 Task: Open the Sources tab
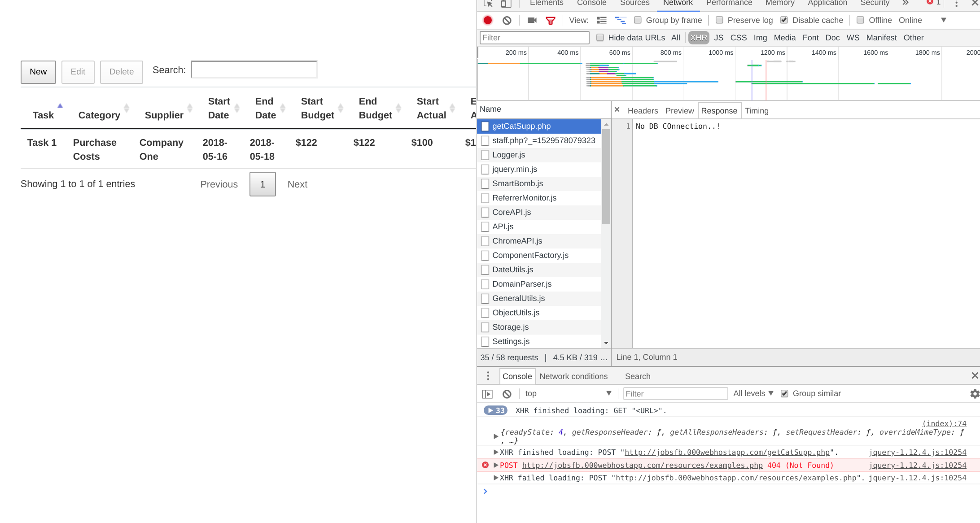pos(634,3)
